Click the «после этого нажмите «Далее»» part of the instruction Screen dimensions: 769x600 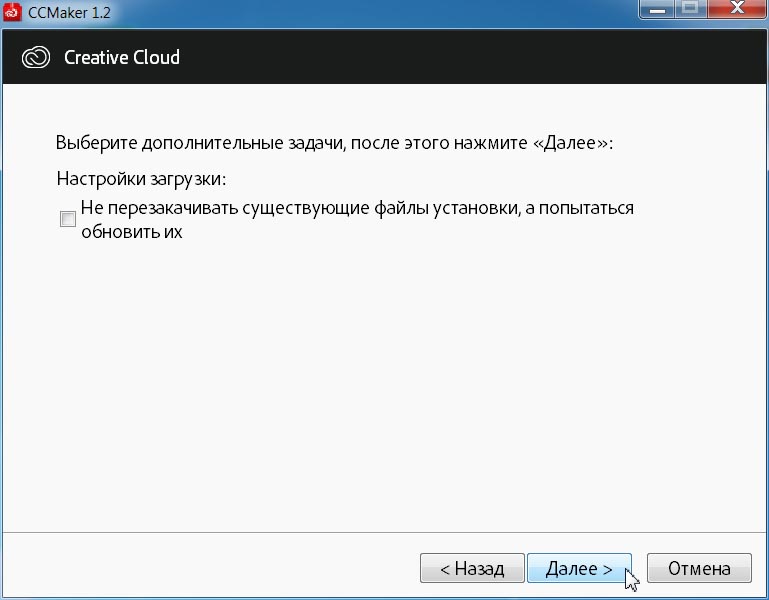(x=480, y=142)
